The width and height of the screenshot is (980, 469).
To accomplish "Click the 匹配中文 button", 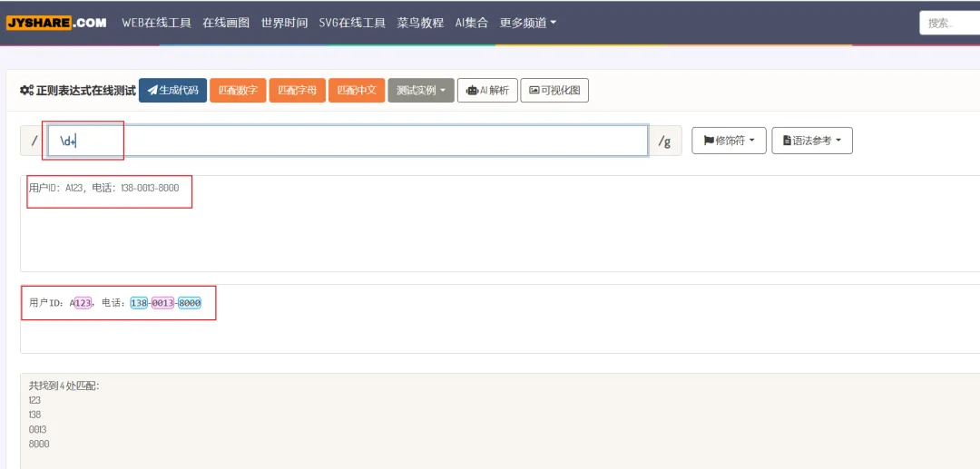I will click(x=357, y=90).
